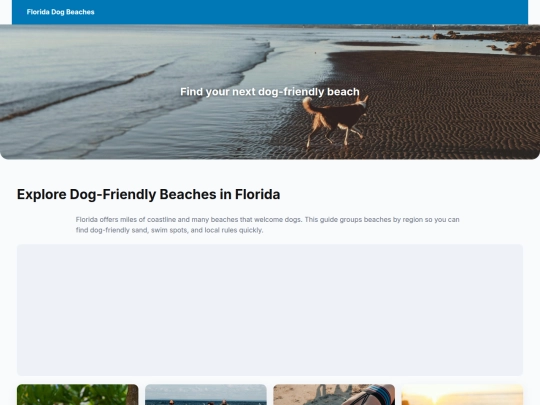The image size is (540, 405).
Task: Select the 'Explore Dog-Friendly Beaches in Florida' heading
Action: (148, 195)
